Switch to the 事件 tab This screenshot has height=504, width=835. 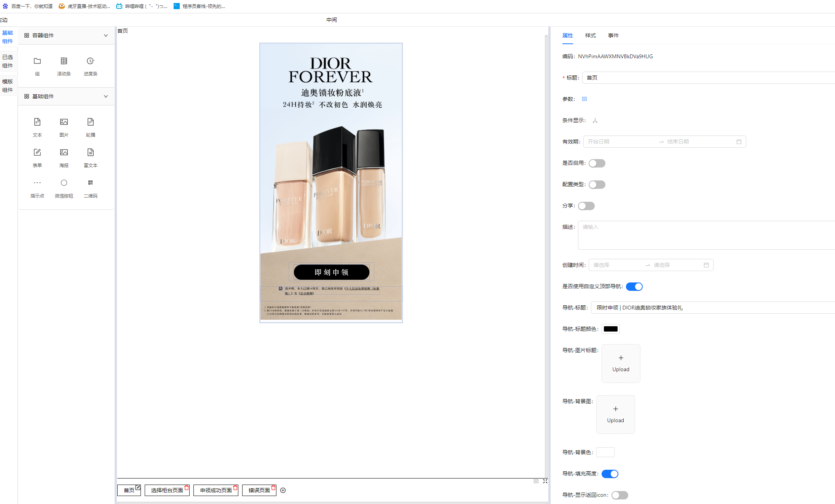click(x=613, y=35)
